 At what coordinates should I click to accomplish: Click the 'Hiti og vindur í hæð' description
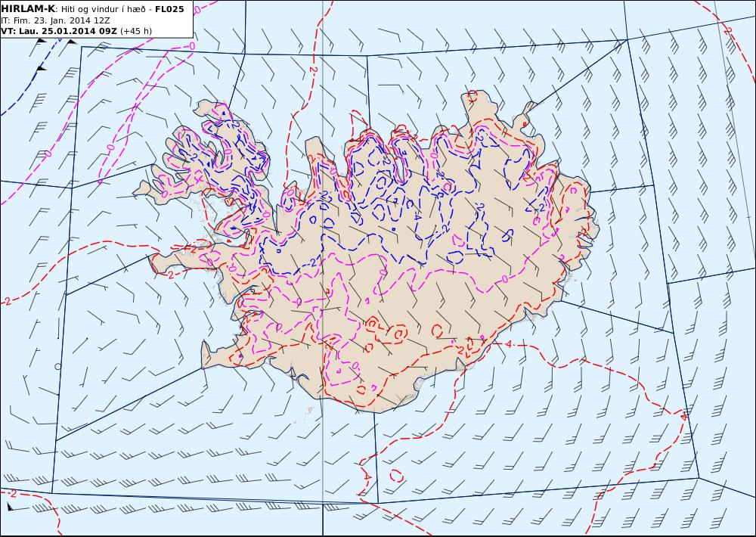103,10
